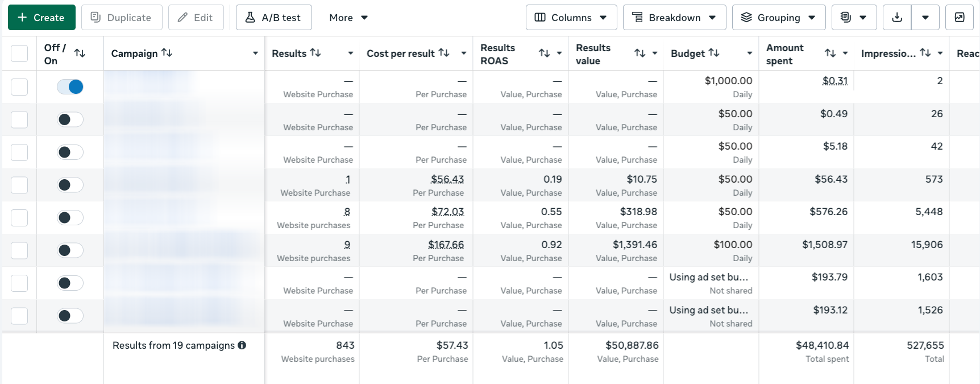Open the Breakdown dropdown
Viewport: 980px width, 384px height.
pos(674,18)
